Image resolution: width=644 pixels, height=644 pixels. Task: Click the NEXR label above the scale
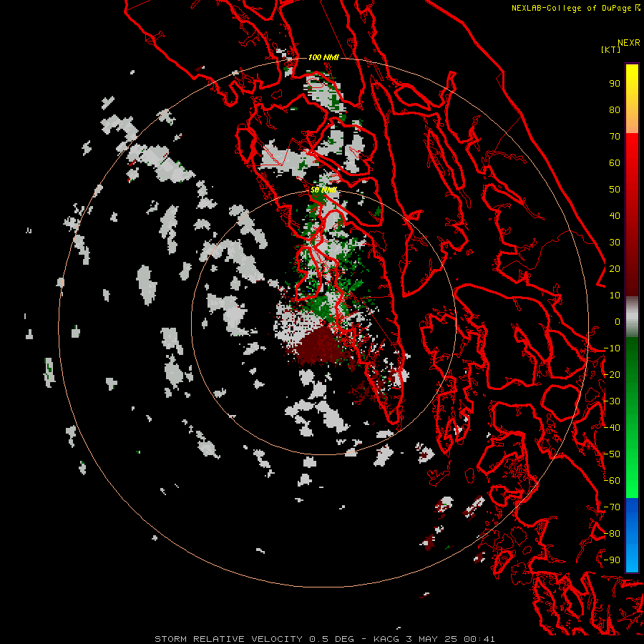point(629,43)
